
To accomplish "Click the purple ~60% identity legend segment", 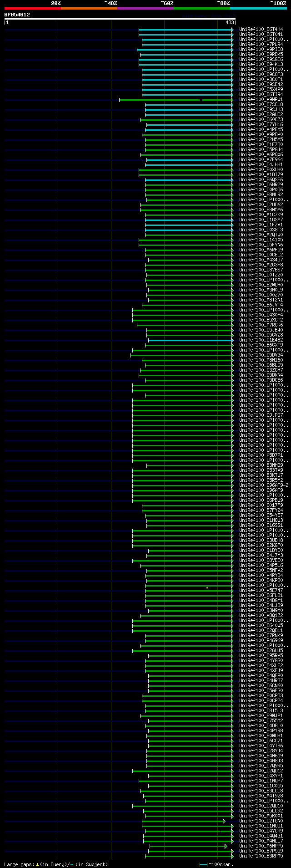I will tap(145, 8).
